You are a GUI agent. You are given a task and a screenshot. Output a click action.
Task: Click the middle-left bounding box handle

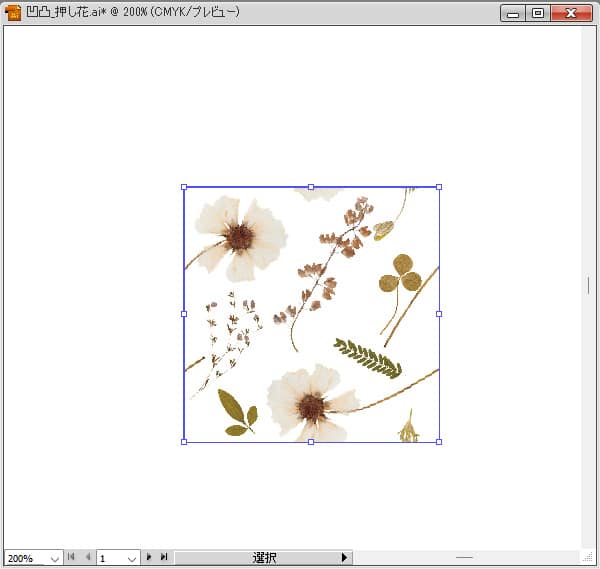(184, 314)
